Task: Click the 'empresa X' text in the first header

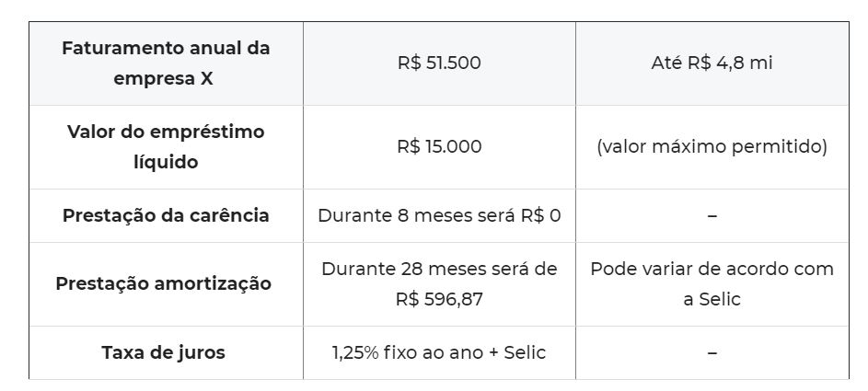Action: pyautogui.click(x=164, y=78)
